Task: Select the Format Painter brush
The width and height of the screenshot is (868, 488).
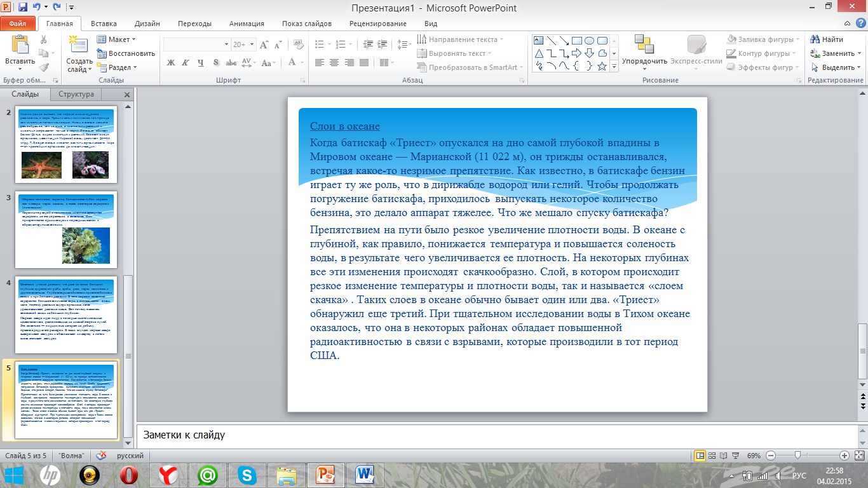Action: point(43,67)
